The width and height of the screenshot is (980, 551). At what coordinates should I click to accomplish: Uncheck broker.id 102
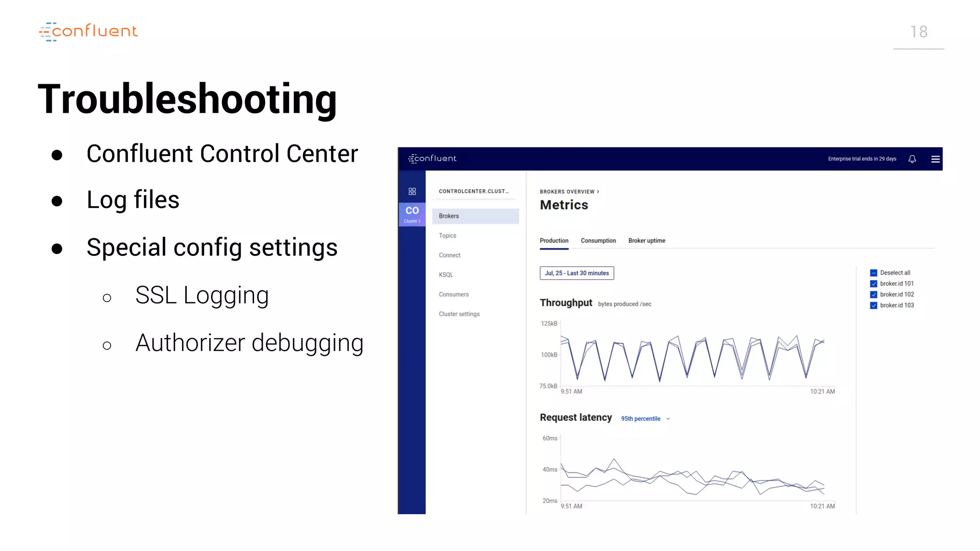click(873, 295)
